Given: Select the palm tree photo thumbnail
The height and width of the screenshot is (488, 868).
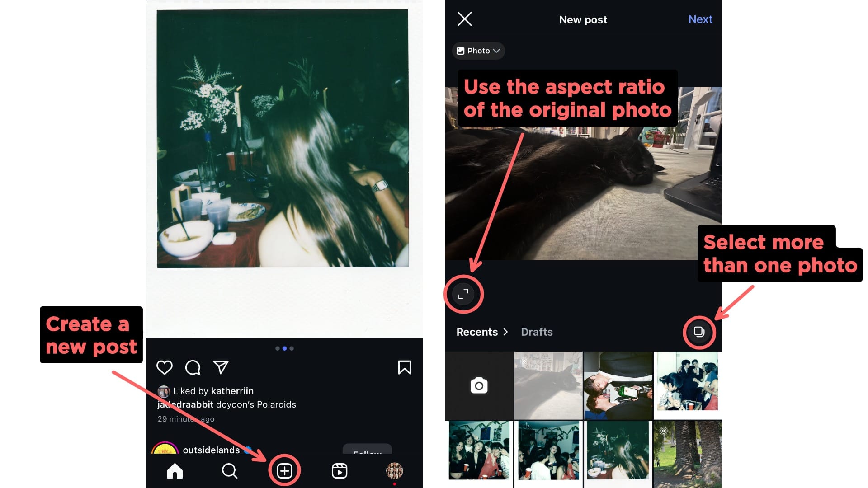Looking at the screenshot, I should 688,454.
